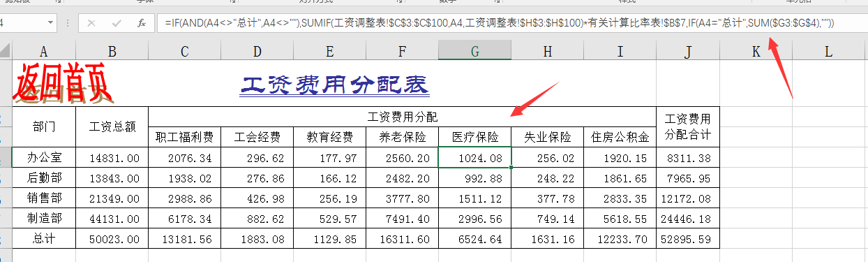Select column G header
This screenshot has height=262, width=868.
pyautogui.click(x=474, y=51)
